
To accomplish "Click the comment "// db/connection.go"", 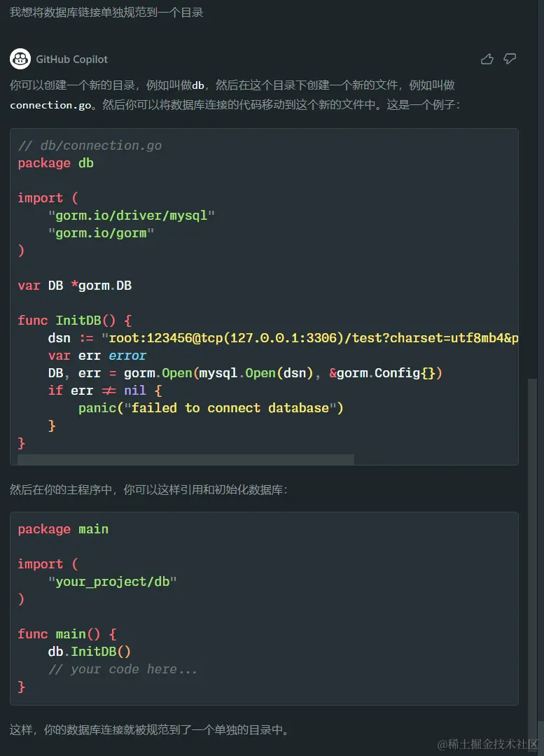I will [90, 146].
